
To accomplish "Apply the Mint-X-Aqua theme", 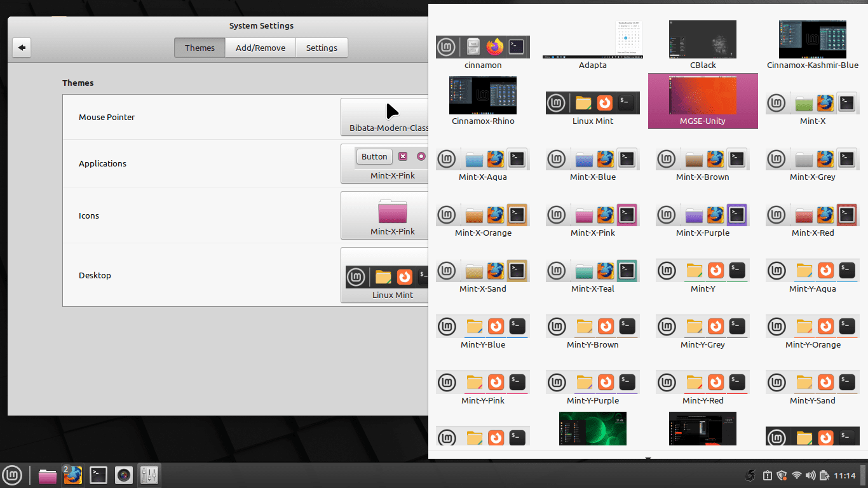I will click(483, 164).
